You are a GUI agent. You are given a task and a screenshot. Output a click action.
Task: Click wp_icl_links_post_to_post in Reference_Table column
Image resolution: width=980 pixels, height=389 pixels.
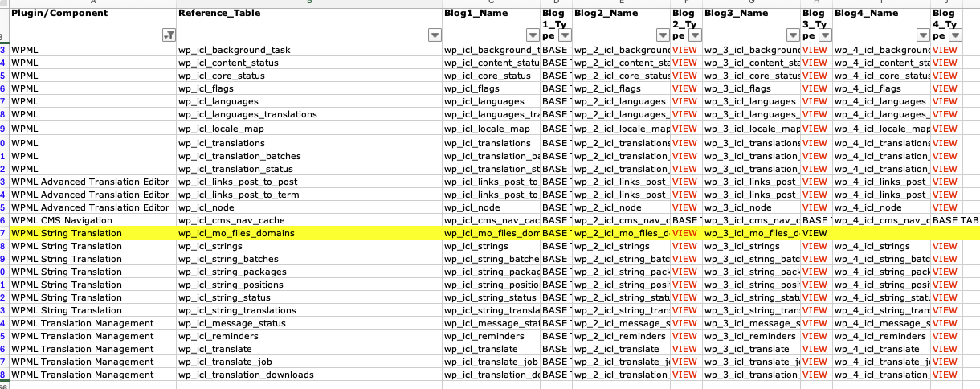[238, 182]
